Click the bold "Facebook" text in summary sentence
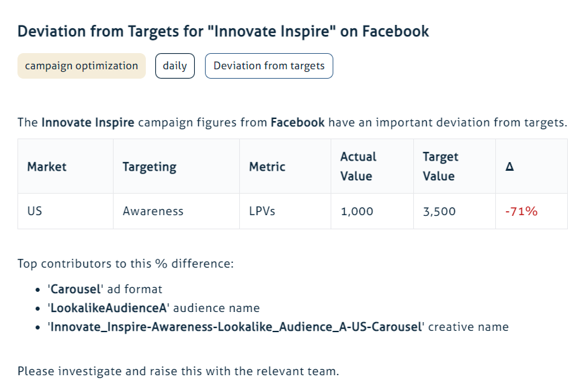588x390 pixels. (x=298, y=122)
